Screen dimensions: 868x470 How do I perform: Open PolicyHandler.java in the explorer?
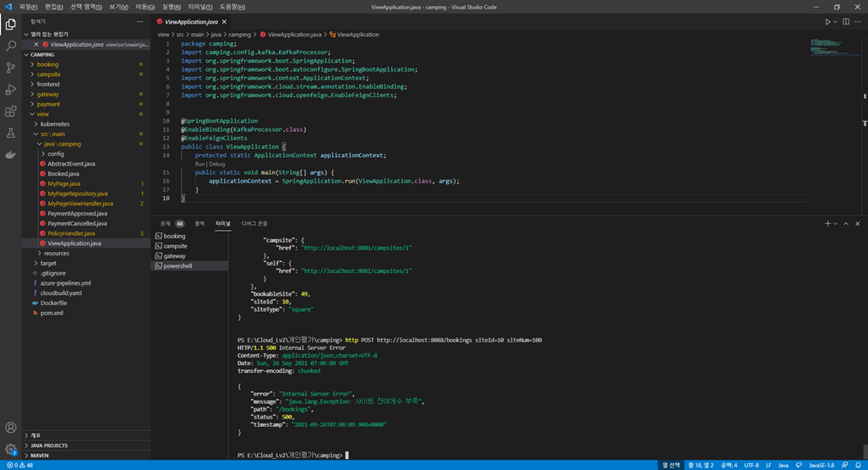pyautogui.click(x=71, y=233)
